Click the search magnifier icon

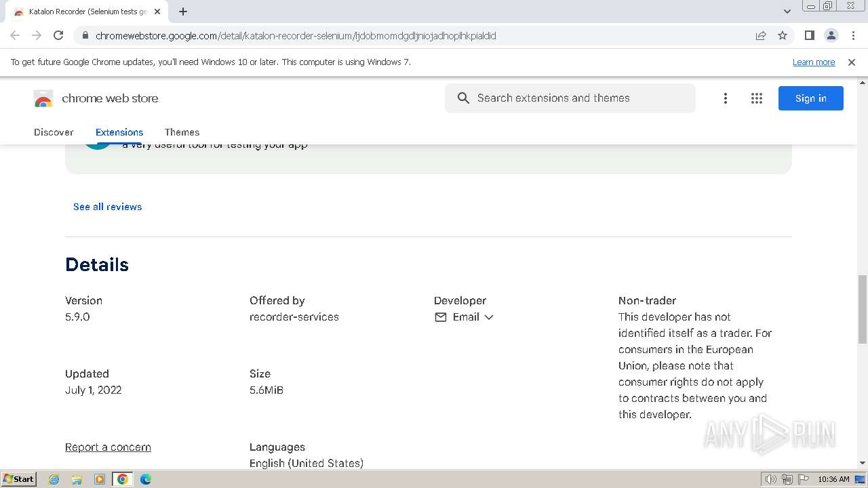(x=463, y=98)
